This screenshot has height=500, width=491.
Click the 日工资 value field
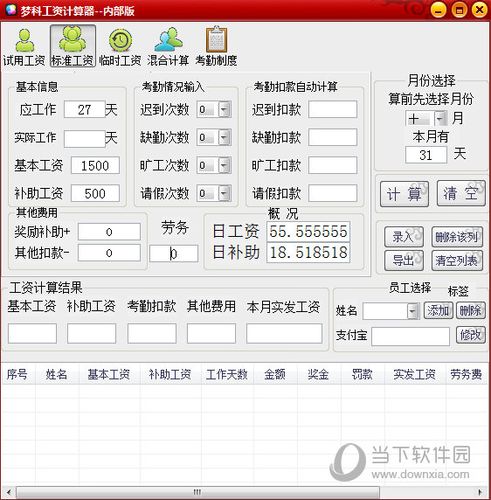tap(308, 231)
